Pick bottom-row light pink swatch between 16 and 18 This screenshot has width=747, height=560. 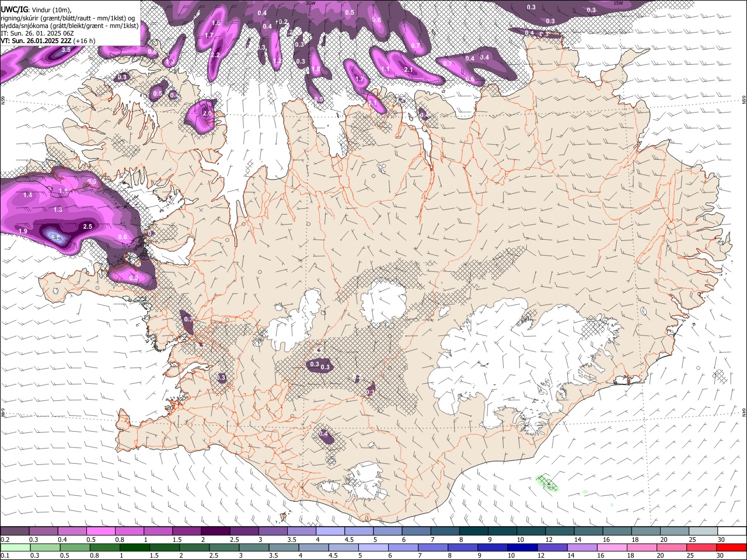(612, 547)
